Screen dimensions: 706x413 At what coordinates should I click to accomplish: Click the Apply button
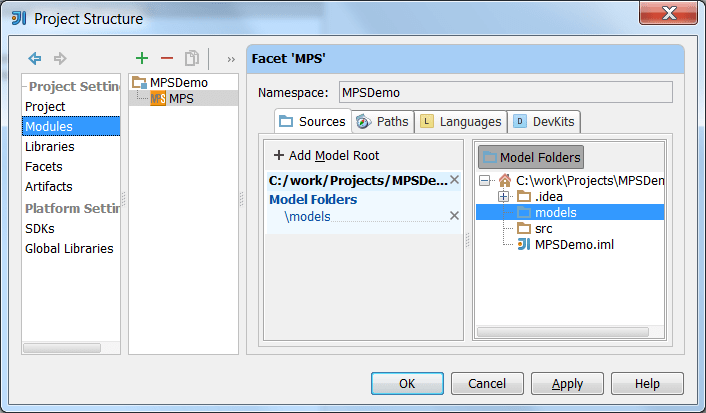click(x=567, y=383)
